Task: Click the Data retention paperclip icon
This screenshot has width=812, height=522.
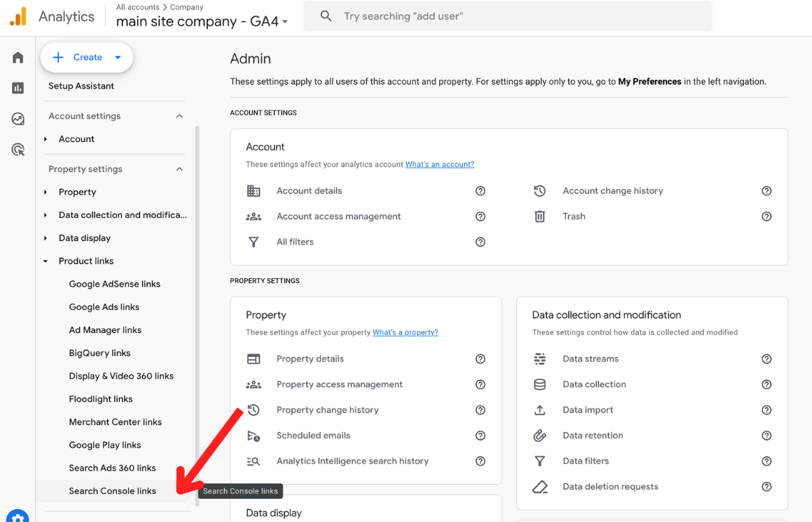Action: (x=540, y=436)
